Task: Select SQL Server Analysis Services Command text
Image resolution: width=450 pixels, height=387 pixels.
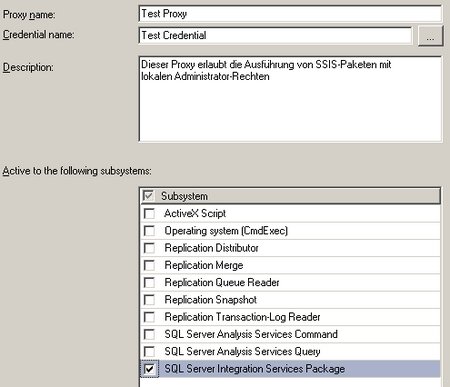Action: point(251,334)
